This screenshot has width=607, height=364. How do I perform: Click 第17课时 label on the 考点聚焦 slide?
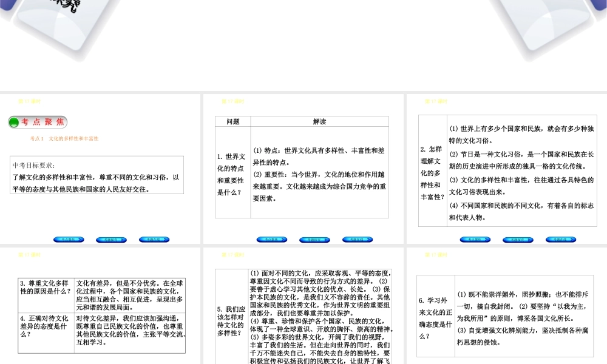click(x=29, y=101)
